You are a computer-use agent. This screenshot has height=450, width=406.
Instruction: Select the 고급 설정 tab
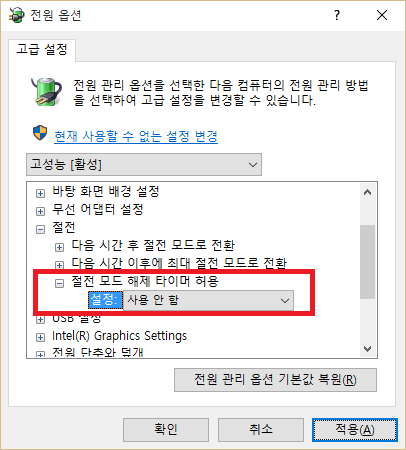(x=42, y=50)
